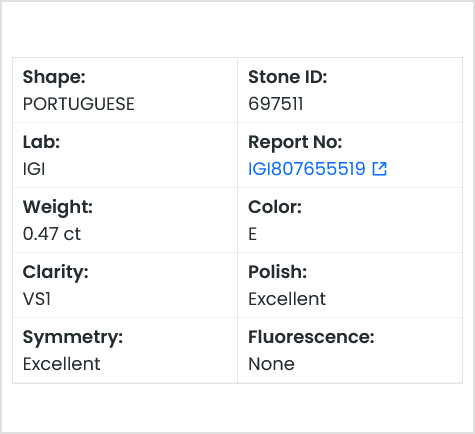Select the Stone ID value 697511
The width and height of the screenshot is (475, 434).
276,104
